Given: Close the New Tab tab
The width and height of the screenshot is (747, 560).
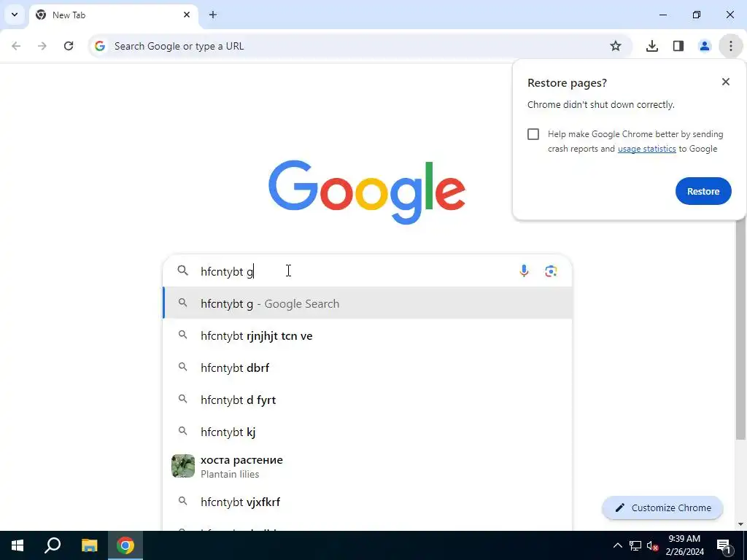Looking at the screenshot, I should point(187,15).
